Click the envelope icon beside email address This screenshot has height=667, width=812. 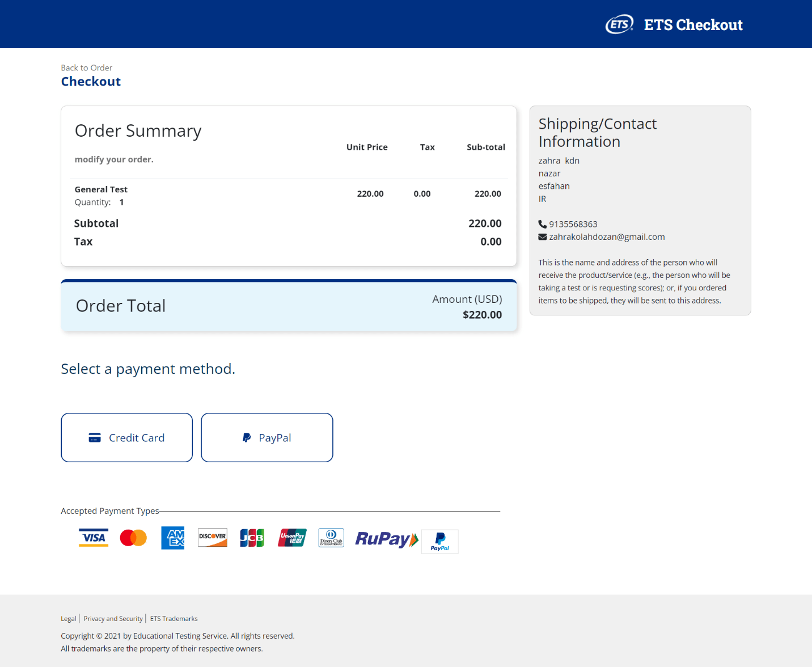pos(543,237)
